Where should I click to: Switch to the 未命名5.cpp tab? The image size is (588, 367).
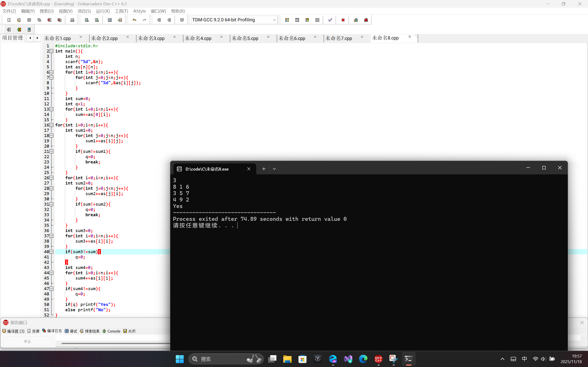coord(245,38)
